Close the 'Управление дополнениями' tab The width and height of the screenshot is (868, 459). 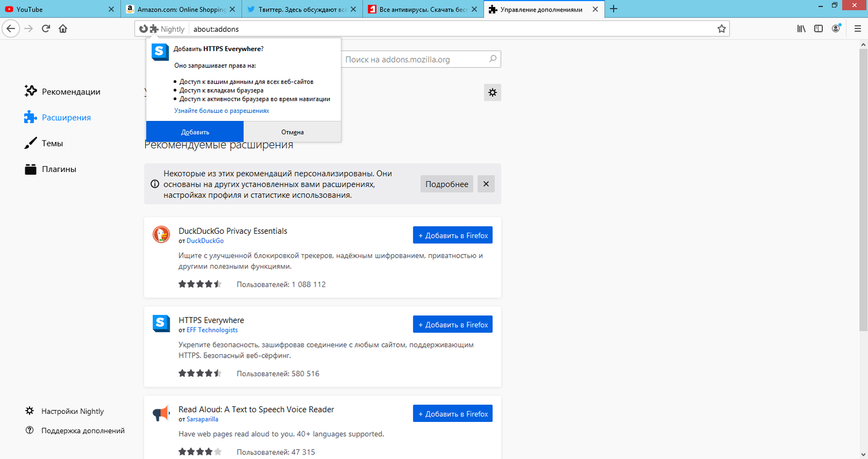coord(594,9)
